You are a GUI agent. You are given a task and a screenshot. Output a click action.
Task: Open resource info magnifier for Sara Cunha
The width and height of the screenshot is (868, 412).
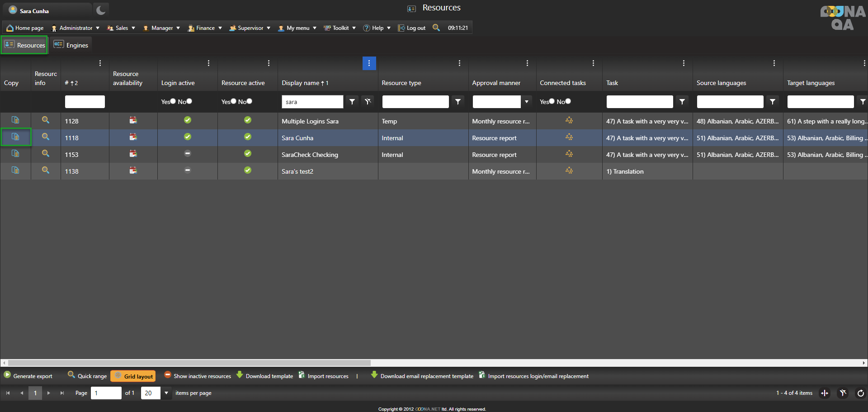46,137
